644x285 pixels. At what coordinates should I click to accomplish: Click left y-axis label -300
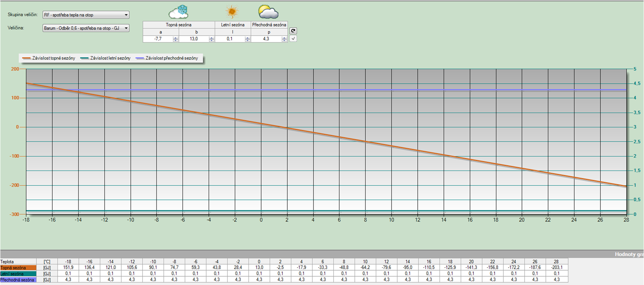click(x=14, y=214)
